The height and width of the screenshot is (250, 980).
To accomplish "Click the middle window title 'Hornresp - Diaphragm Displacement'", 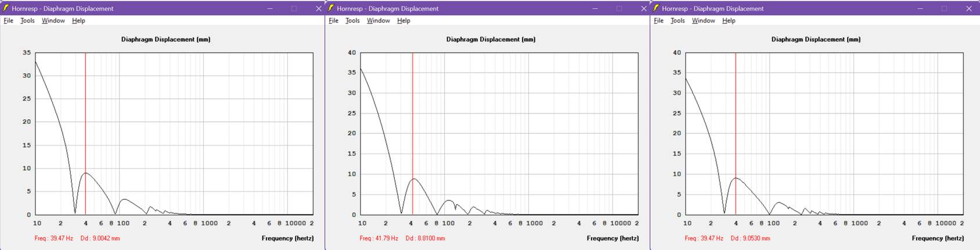I will pyautogui.click(x=388, y=9).
